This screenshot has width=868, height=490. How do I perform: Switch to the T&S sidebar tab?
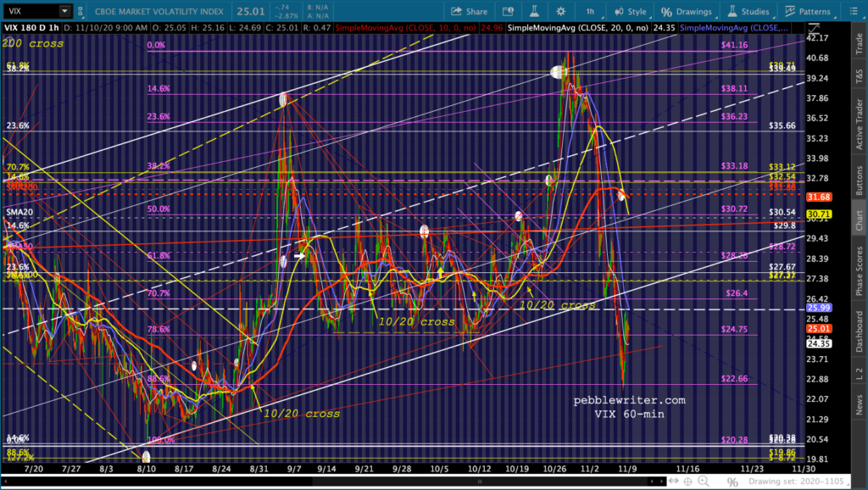860,75
